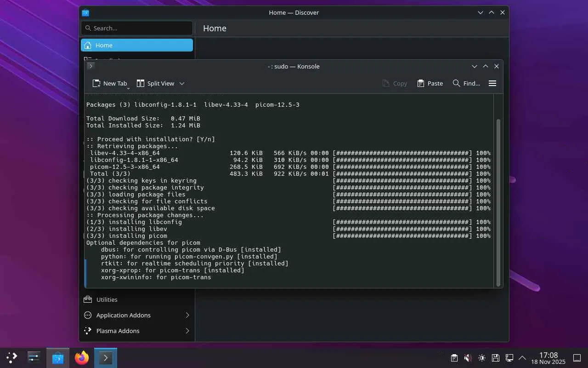The image size is (588, 368).
Task: Open Plasma Addons in the Discover sidebar
Action: click(x=137, y=331)
